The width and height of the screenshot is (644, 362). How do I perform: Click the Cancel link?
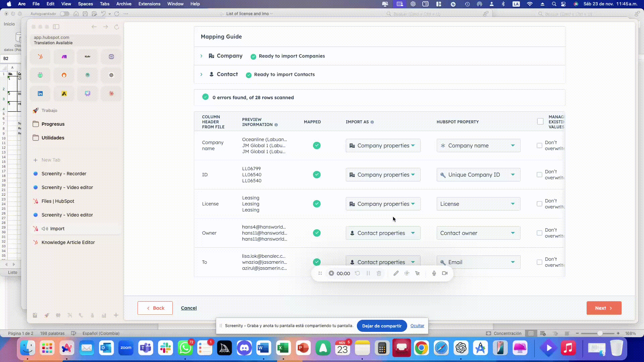(x=189, y=308)
